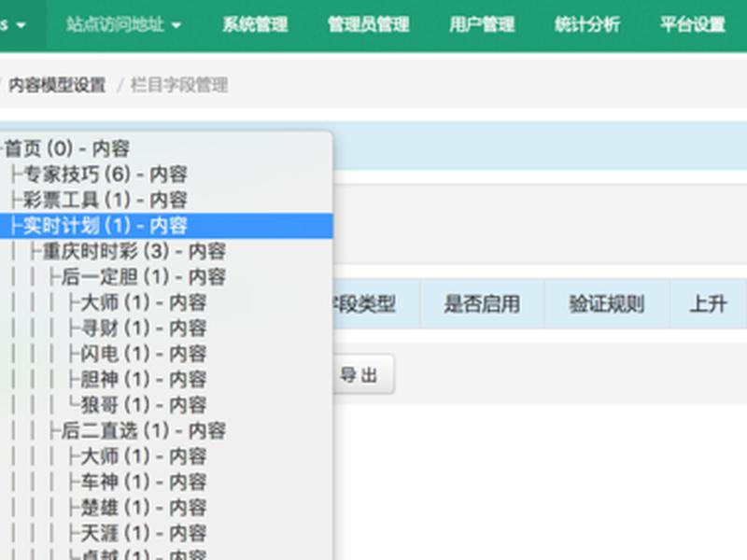
Task: Open the 站点访问地址 dropdown menu
Action: pyautogui.click(x=123, y=25)
